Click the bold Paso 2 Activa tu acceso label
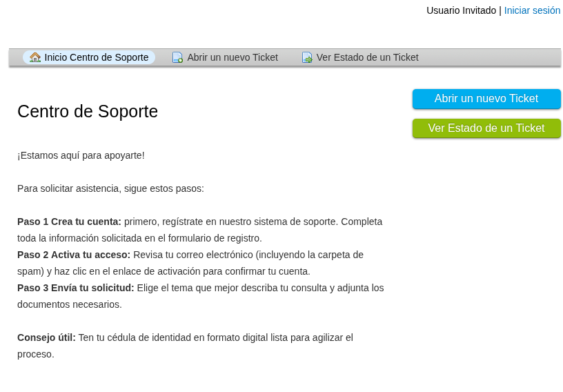Image resolution: width=563 pixels, height=392 pixels. [74, 255]
